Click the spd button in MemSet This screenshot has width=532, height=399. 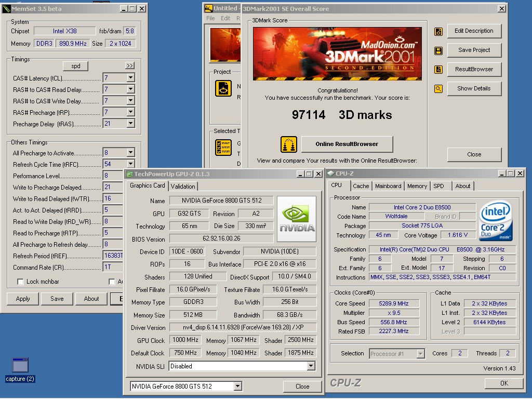76,66
